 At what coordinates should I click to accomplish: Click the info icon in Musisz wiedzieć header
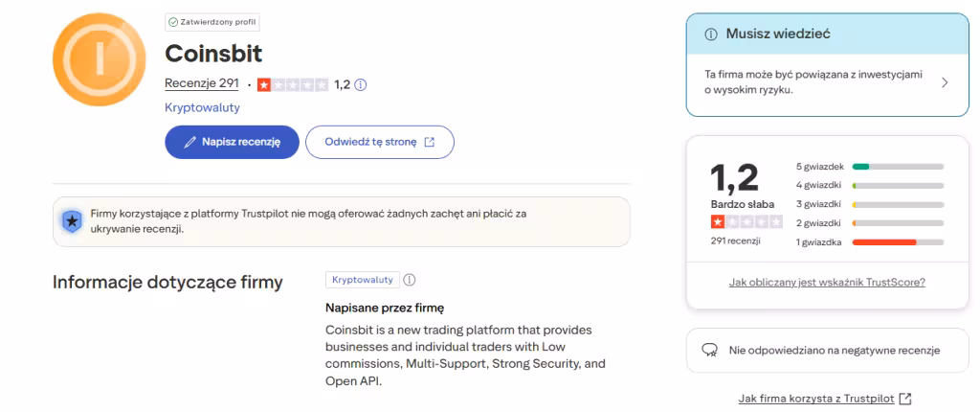[711, 34]
